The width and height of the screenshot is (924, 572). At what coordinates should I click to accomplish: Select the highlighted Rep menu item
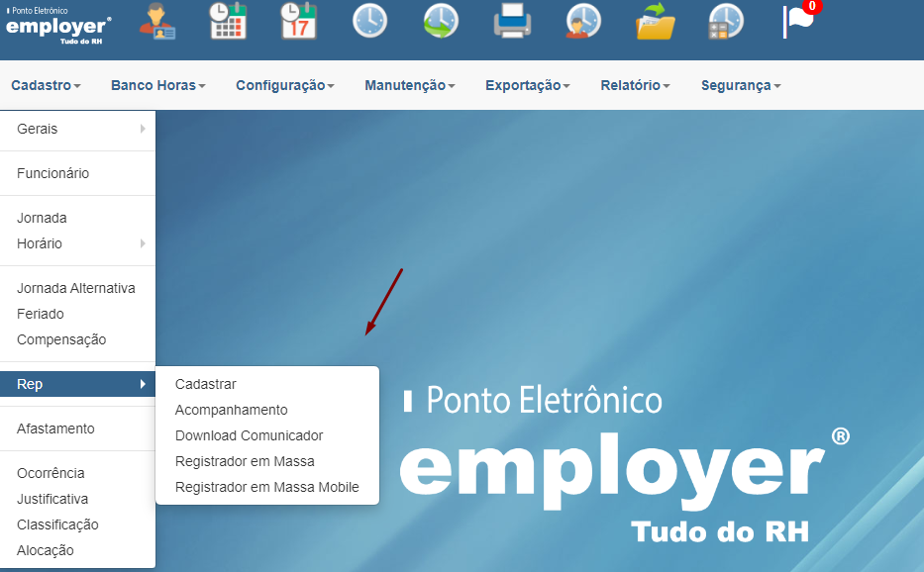78,384
